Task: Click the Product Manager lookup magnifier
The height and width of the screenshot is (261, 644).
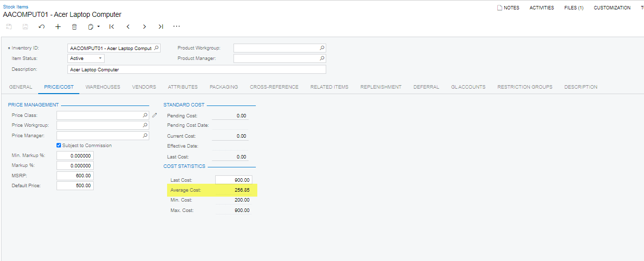Action: point(322,58)
